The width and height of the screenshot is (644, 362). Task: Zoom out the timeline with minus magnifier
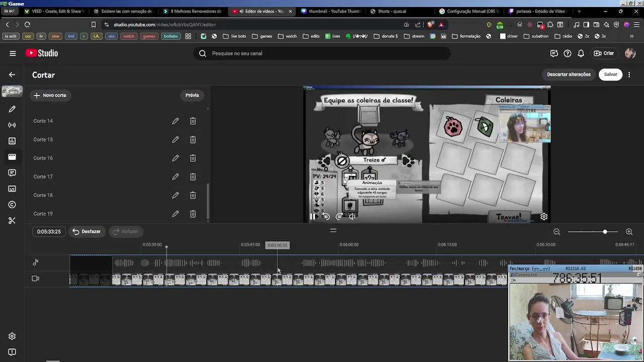[x=556, y=232]
